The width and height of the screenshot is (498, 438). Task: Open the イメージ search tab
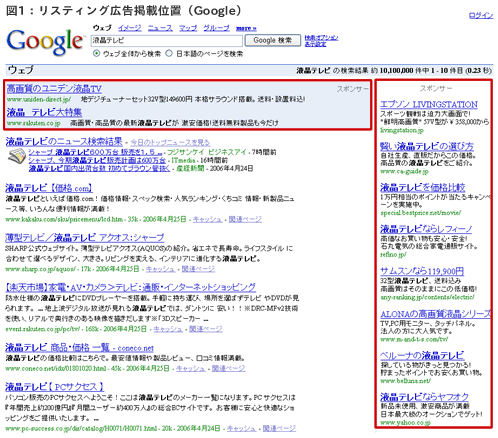130,28
